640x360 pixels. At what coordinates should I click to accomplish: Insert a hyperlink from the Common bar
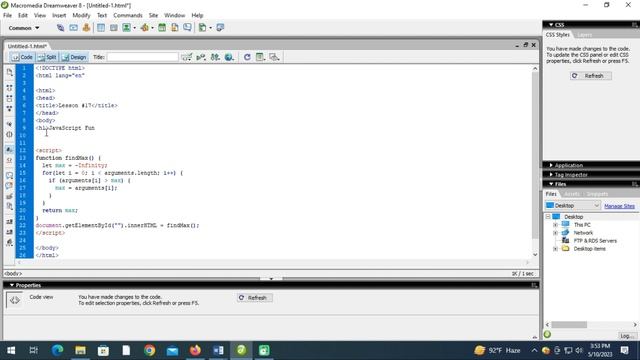coord(60,28)
